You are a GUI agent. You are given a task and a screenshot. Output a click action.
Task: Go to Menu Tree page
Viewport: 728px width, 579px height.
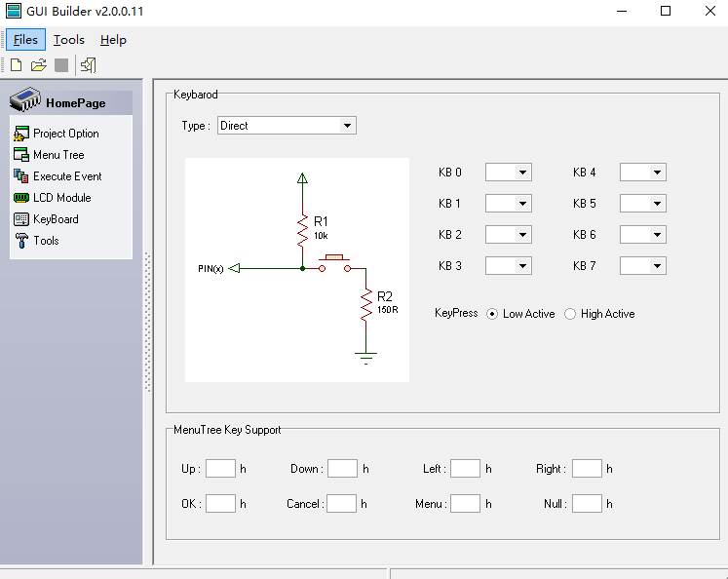pyautogui.click(x=58, y=155)
